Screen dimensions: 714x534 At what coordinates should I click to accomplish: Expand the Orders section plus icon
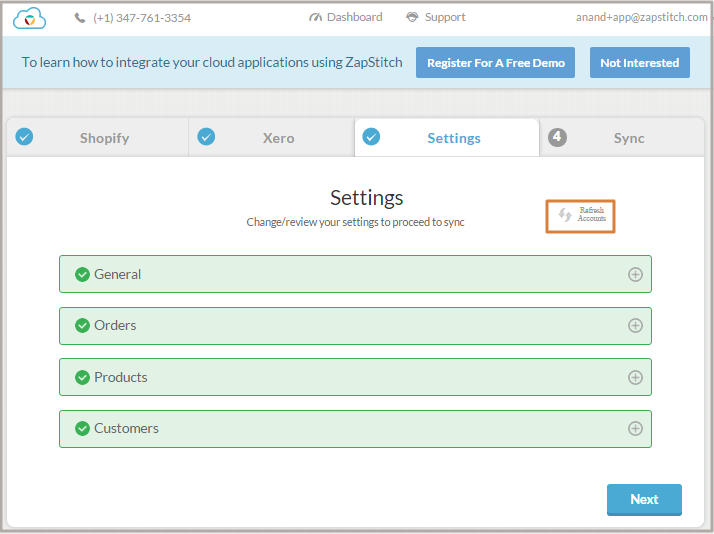pos(635,325)
